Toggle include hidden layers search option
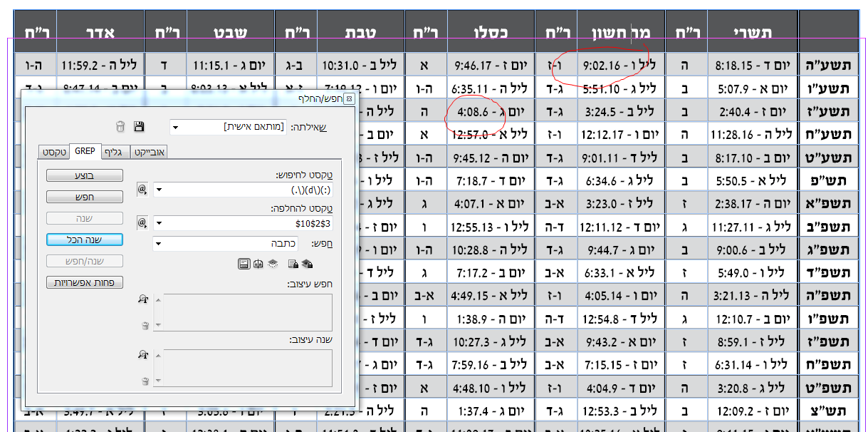 click(x=273, y=264)
